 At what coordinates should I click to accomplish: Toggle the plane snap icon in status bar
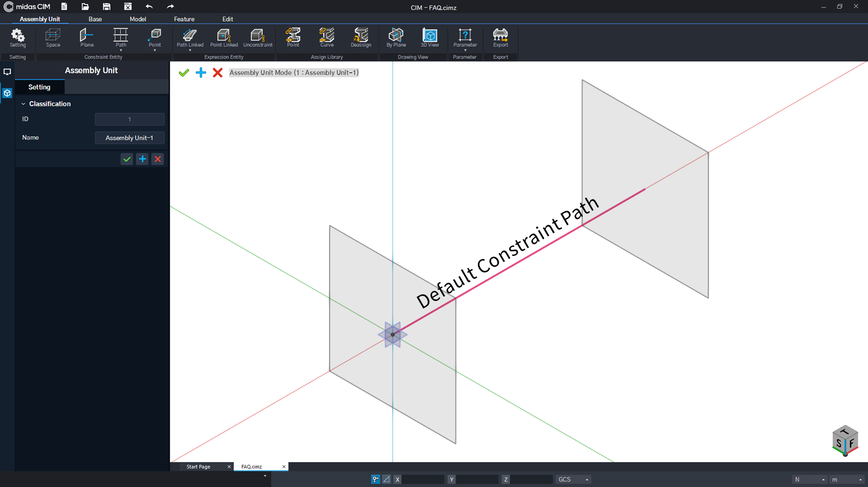386,479
